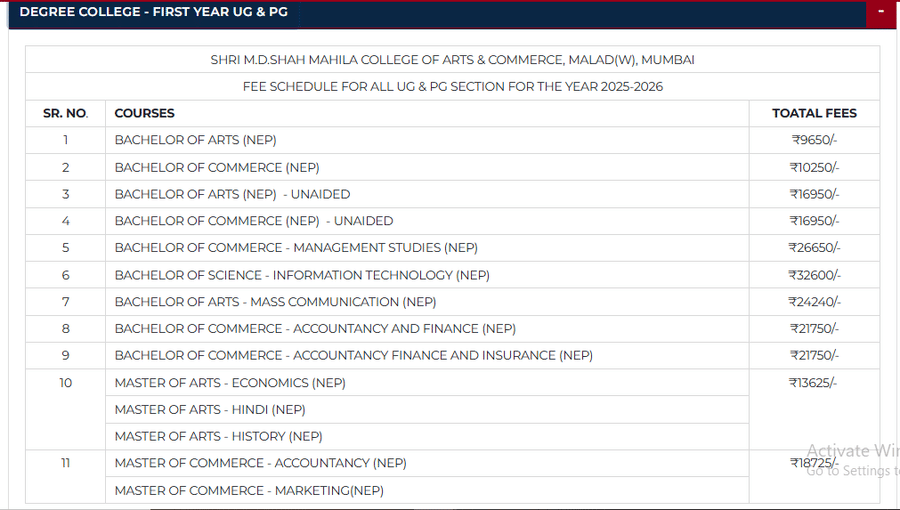Click the Bachelor of Commerce (NEP) row
The width and height of the screenshot is (900, 510).
(x=217, y=167)
